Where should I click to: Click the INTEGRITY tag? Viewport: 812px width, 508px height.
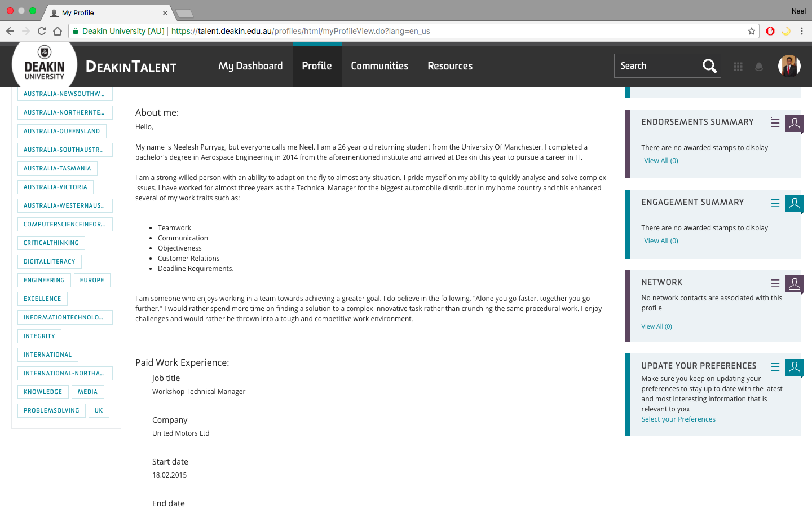[39, 336]
